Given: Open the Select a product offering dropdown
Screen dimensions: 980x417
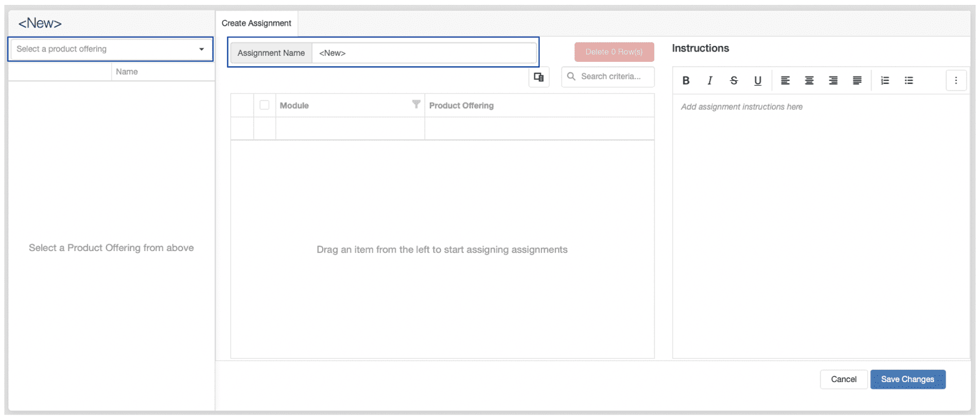Looking at the screenshot, I should (x=110, y=49).
